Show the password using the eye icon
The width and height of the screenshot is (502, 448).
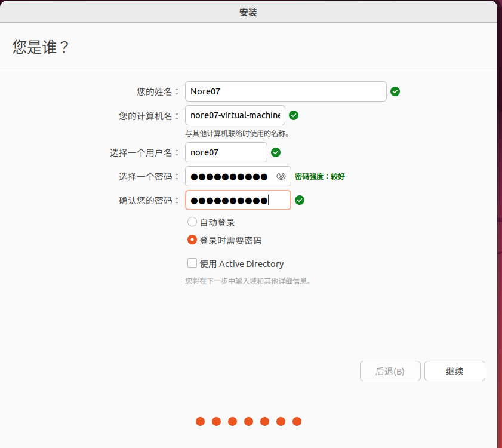pyautogui.click(x=281, y=176)
